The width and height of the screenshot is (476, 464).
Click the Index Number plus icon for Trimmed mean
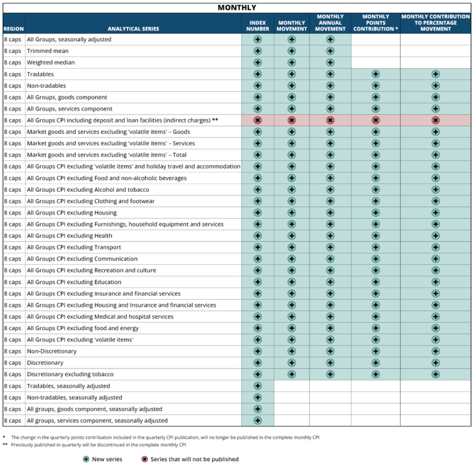[257, 51]
